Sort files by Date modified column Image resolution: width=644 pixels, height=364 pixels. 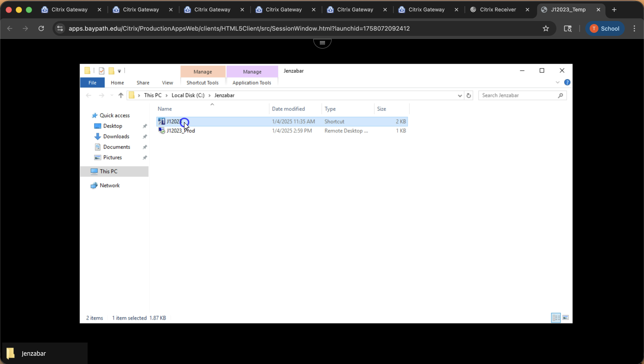[x=288, y=109]
